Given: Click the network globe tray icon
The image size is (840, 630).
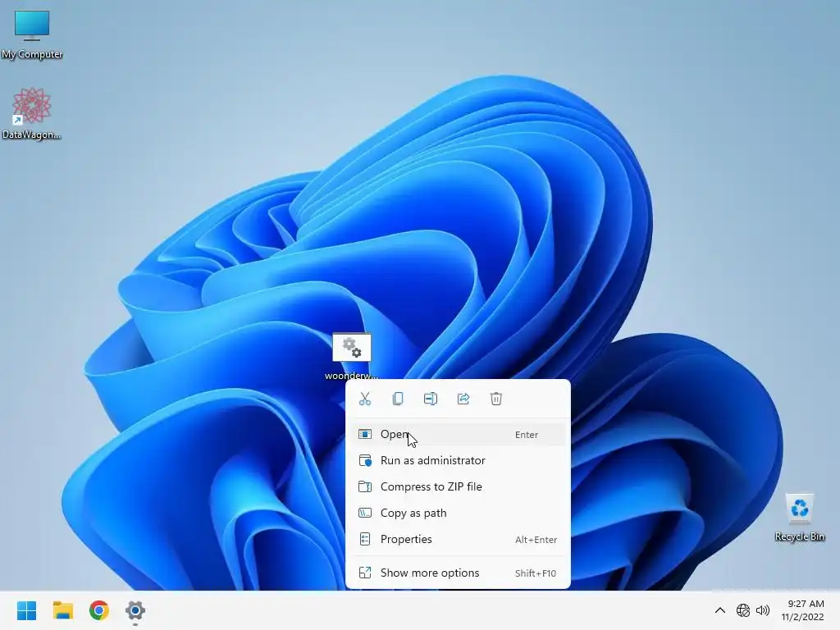Looking at the screenshot, I should [743, 610].
